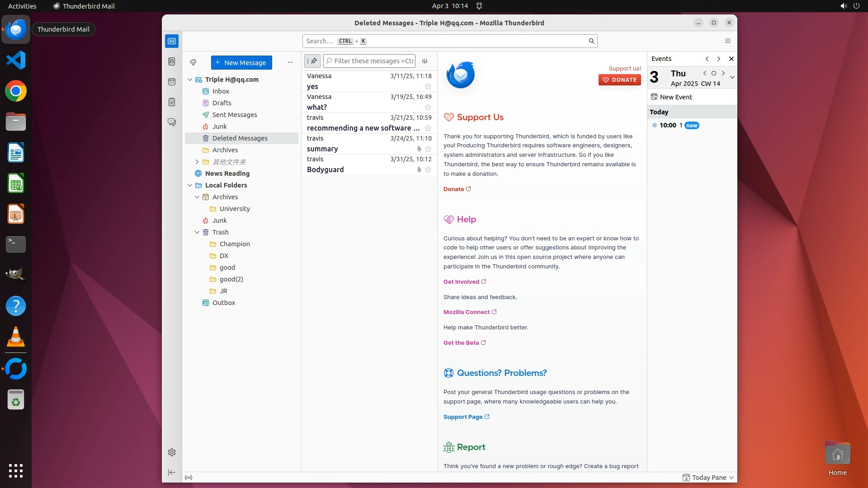Open the Thunderbird hamburger app menu
The image size is (868, 488).
[x=728, y=41]
